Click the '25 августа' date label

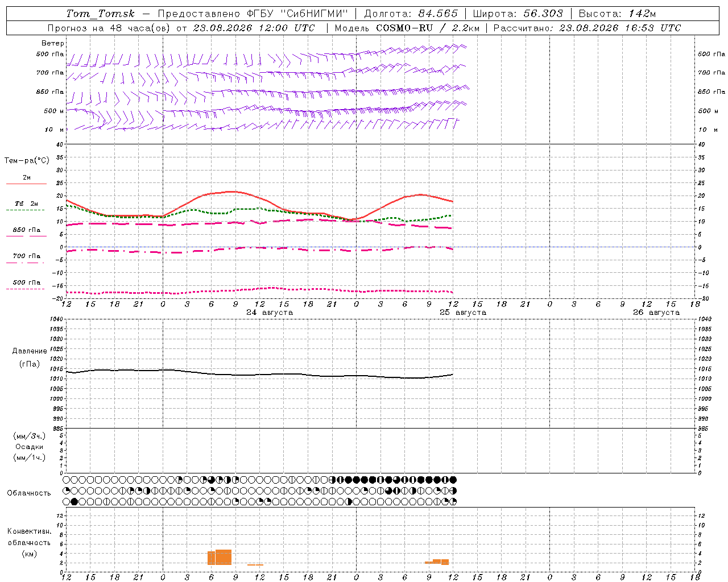click(x=463, y=313)
